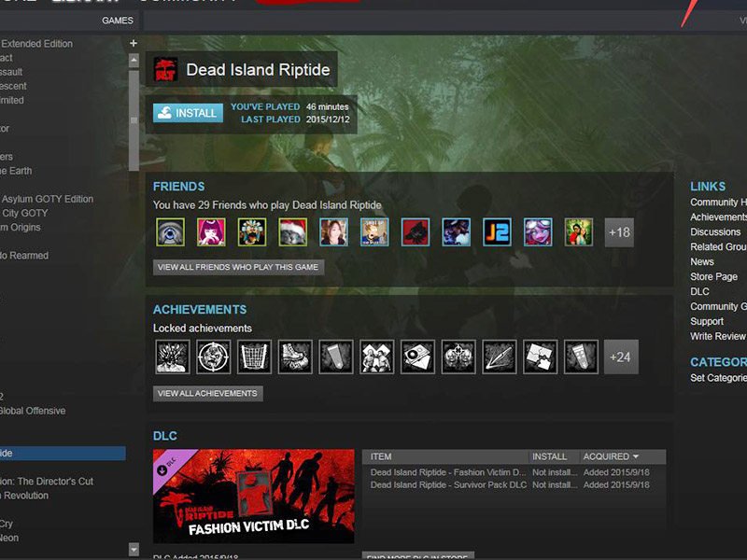Viewport: 747px width, 560px height.
Task: Open the GAMES tab
Action: (x=118, y=21)
